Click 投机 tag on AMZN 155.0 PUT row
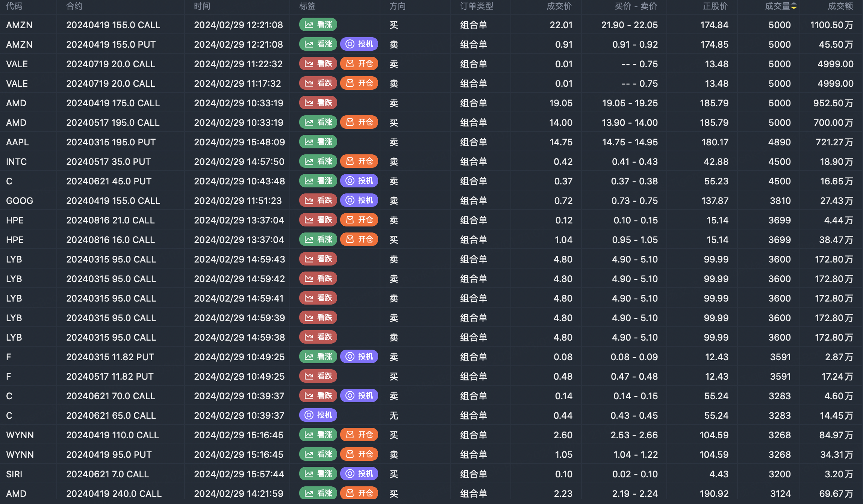The height and width of the screenshot is (504, 863). pyautogui.click(x=359, y=44)
